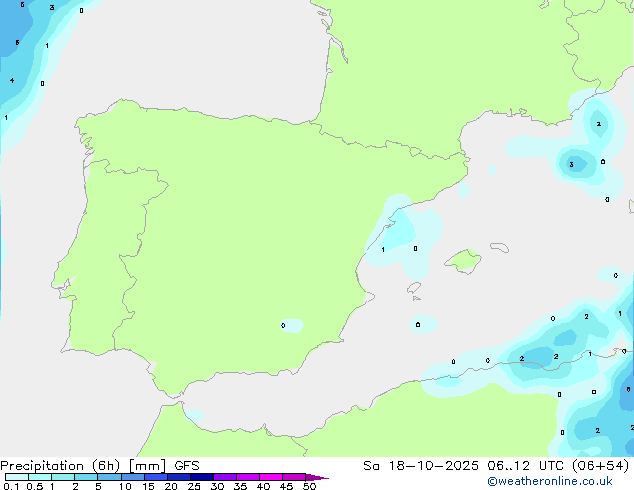The image size is (634, 490).
Task: Click the '40' legend label
Action: coord(263,486)
